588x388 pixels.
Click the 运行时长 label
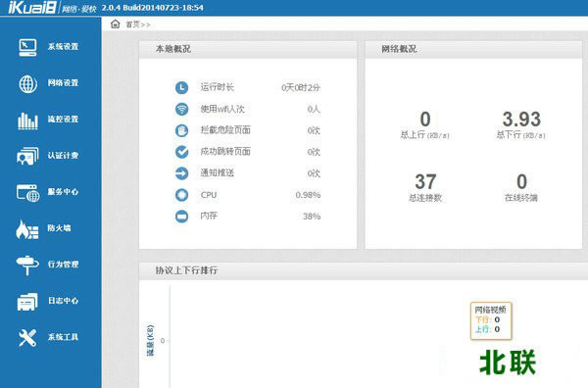[218, 87]
